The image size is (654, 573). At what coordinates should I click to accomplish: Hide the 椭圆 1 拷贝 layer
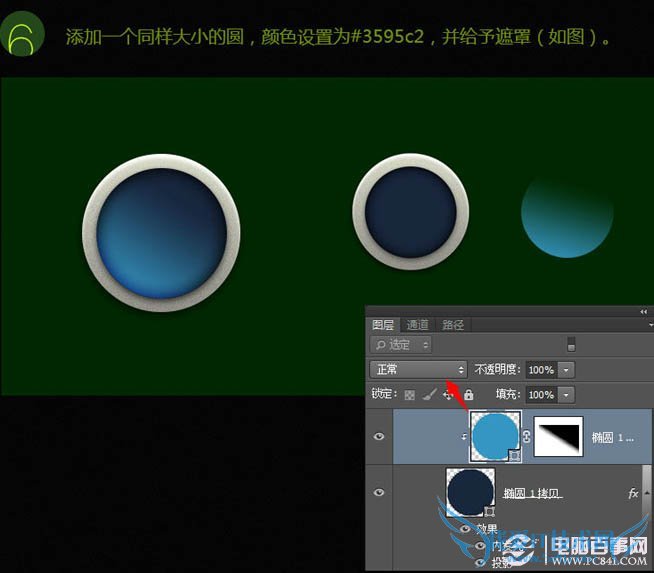point(379,493)
